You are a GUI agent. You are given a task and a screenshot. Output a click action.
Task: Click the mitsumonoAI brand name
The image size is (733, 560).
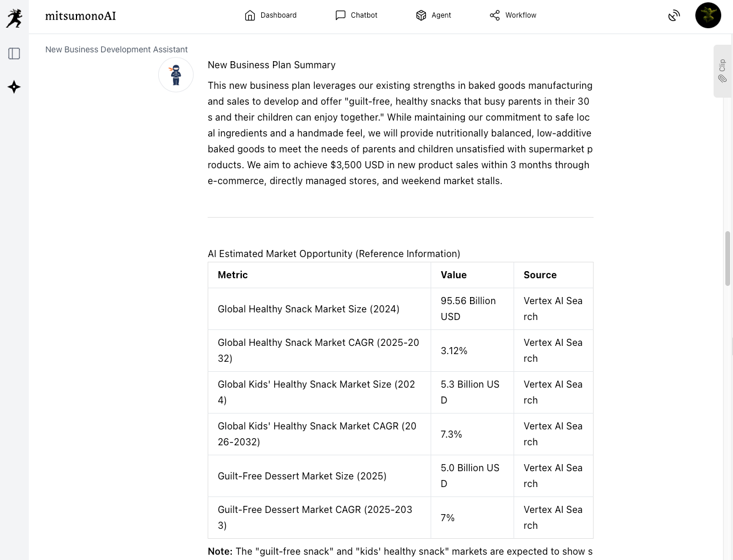click(x=81, y=16)
